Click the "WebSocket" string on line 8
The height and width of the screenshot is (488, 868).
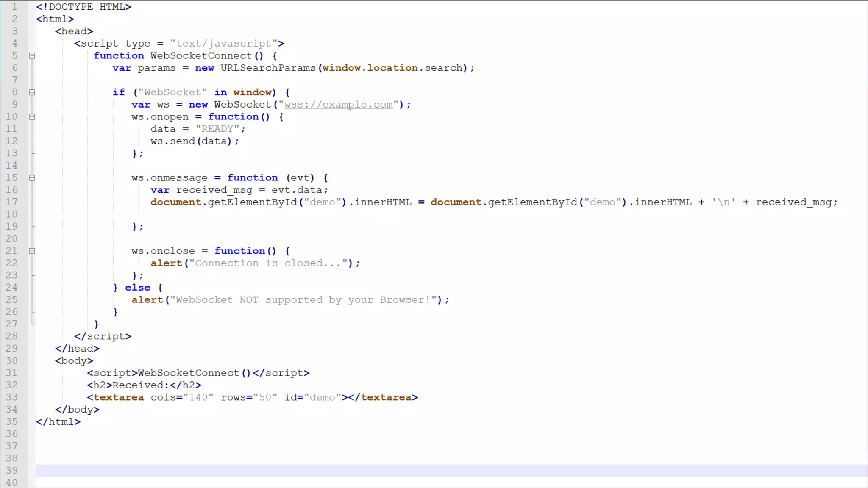pos(173,92)
